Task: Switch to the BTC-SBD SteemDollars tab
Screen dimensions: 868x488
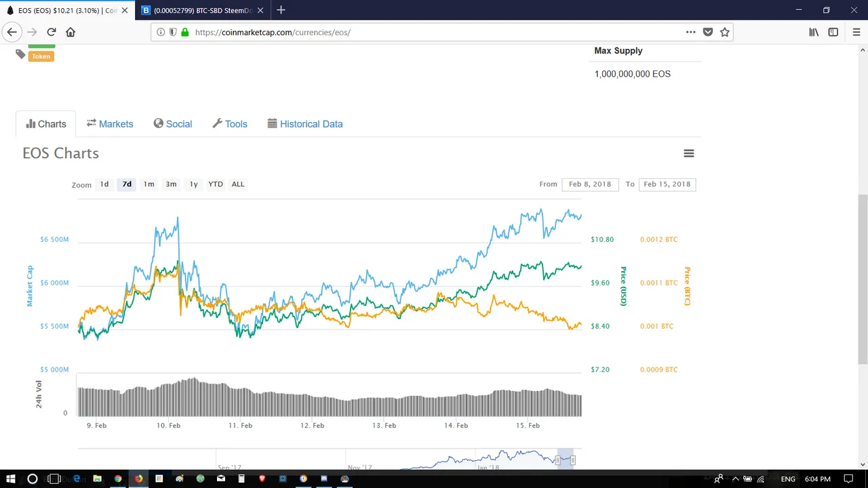Action: [202, 10]
